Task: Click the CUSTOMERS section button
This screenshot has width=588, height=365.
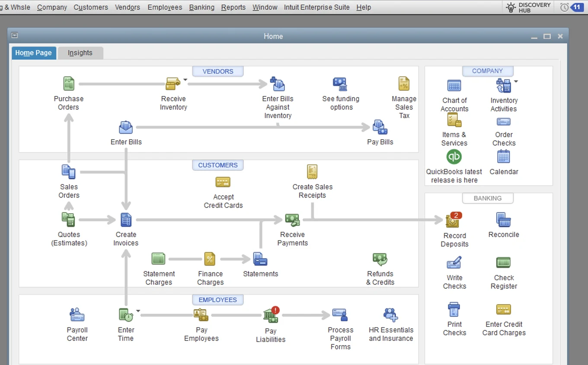Action: 218,165
